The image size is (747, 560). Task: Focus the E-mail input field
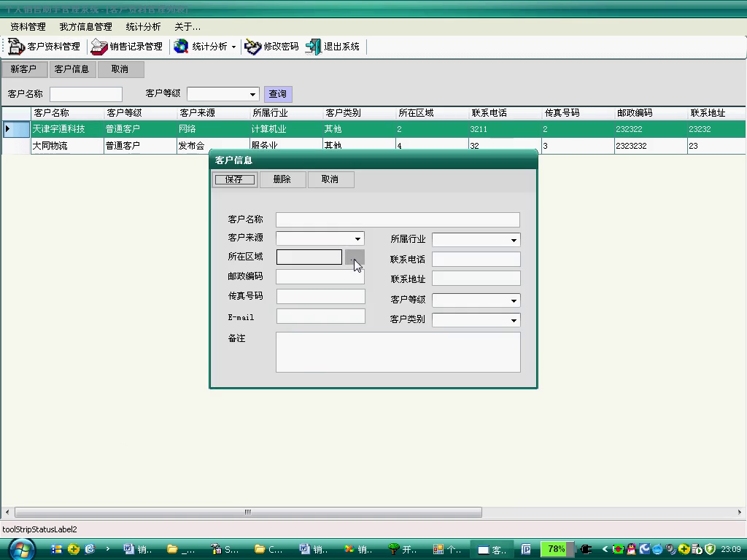(321, 316)
